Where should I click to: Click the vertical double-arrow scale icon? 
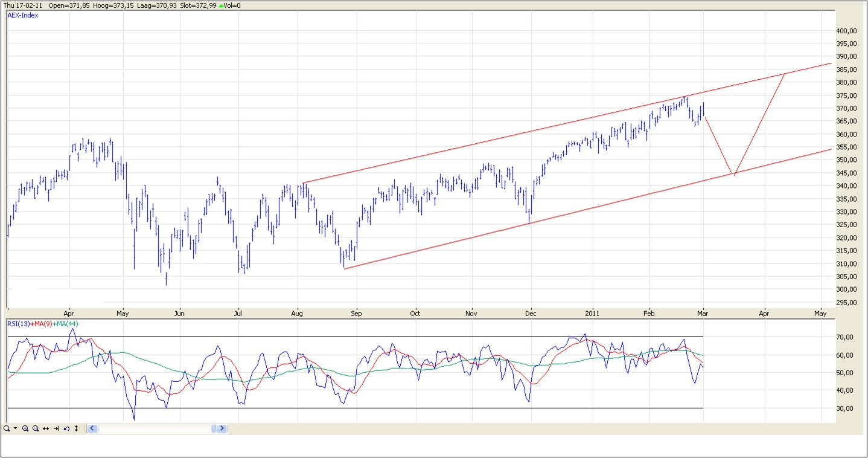(x=76, y=428)
